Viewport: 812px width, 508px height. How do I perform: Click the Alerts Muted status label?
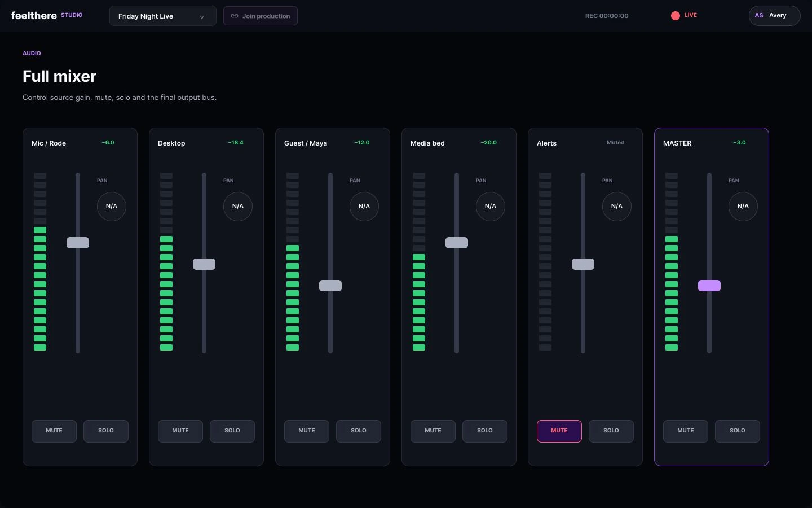click(616, 143)
